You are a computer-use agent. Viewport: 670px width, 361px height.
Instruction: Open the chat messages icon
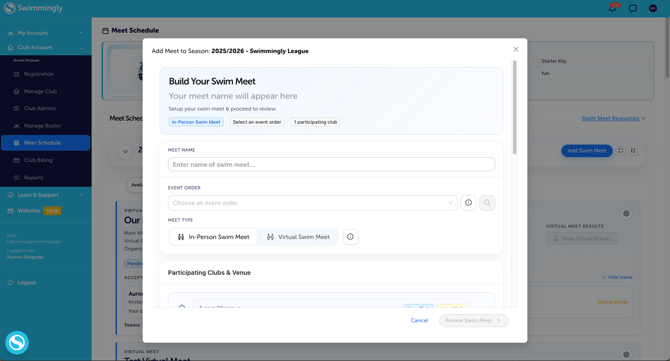[633, 8]
